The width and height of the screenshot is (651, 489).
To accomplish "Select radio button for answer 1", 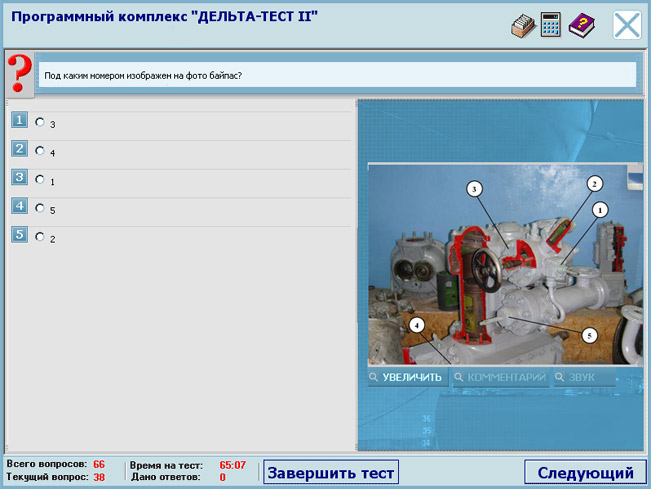I will pos(40,179).
